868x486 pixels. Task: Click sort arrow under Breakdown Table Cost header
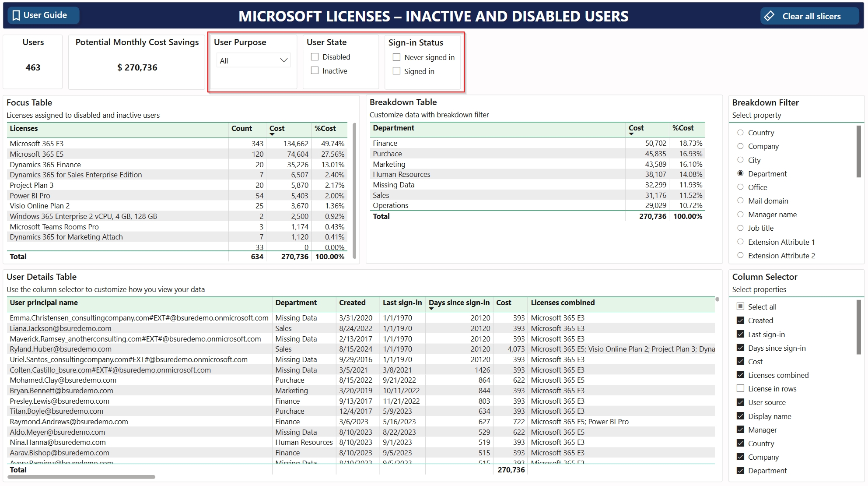point(631,134)
